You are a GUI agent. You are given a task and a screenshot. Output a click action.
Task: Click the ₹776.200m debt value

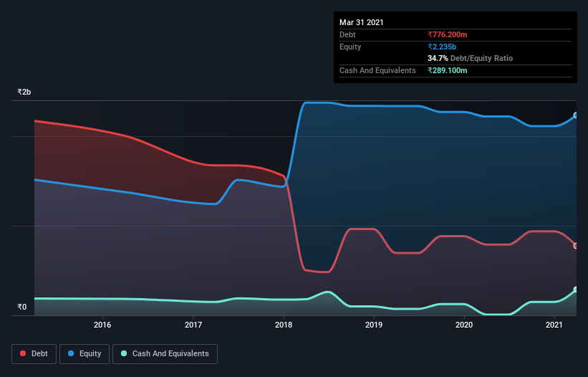[x=448, y=34]
